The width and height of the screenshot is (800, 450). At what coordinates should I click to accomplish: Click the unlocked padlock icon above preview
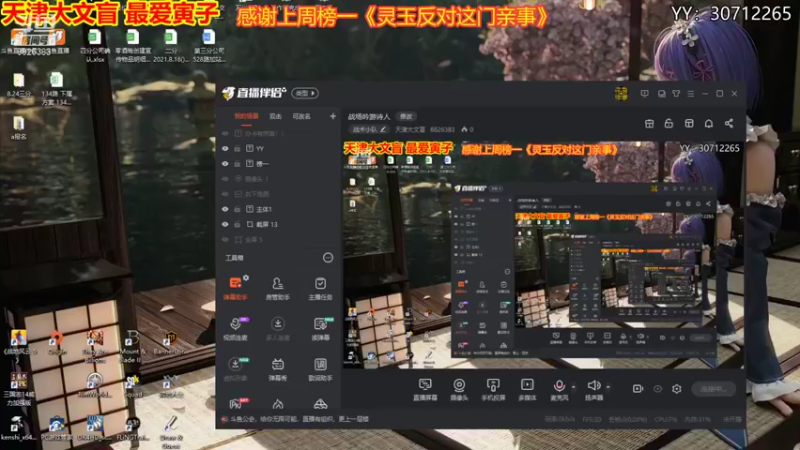[x=668, y=123]
